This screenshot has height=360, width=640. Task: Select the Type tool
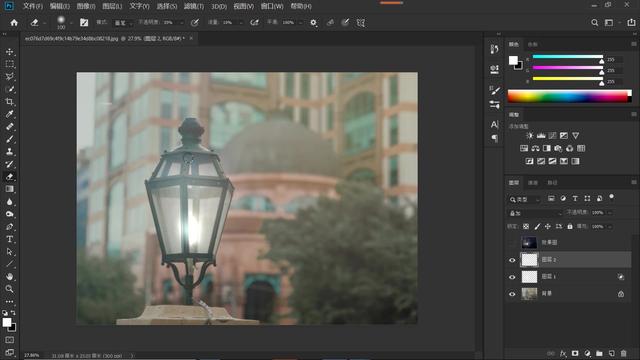(9, 239)
